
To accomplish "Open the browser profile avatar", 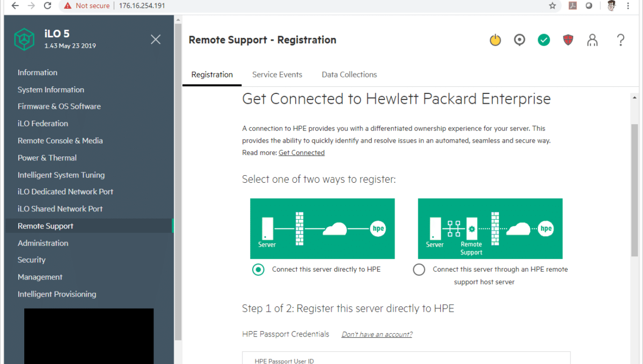I will [x=611, y=5].
